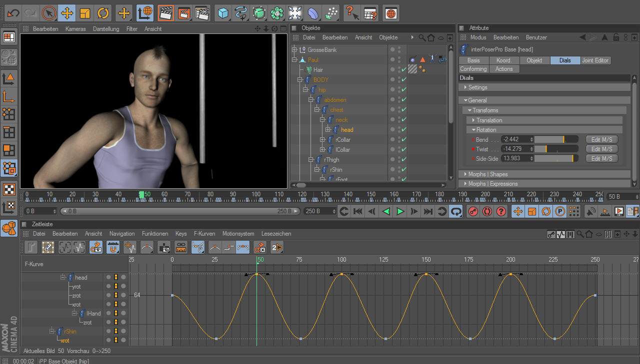Expand the Settings section in Dials
The width and height of the screenshot is (640, 364).
(477, 87)
